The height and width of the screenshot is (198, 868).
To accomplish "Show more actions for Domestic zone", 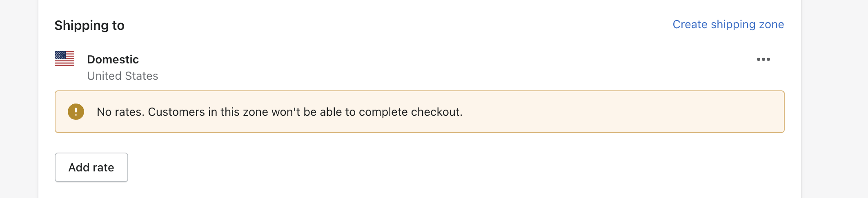I will [763, 59].
